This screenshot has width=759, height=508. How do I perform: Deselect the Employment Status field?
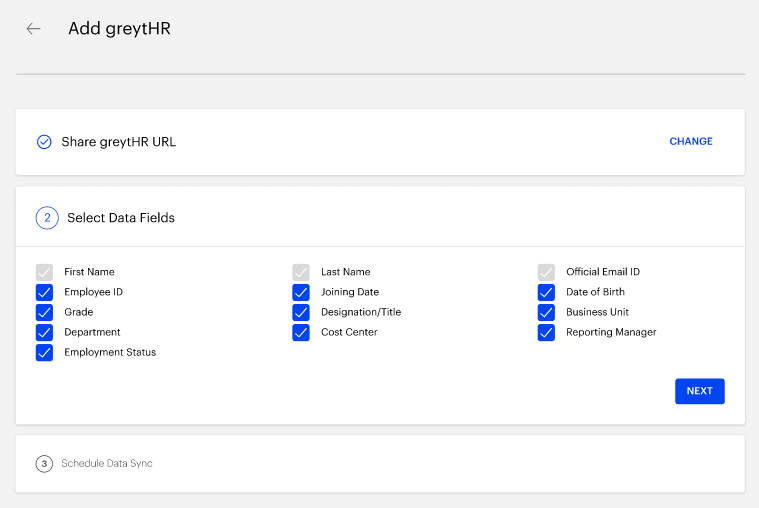tap(44, 353)
